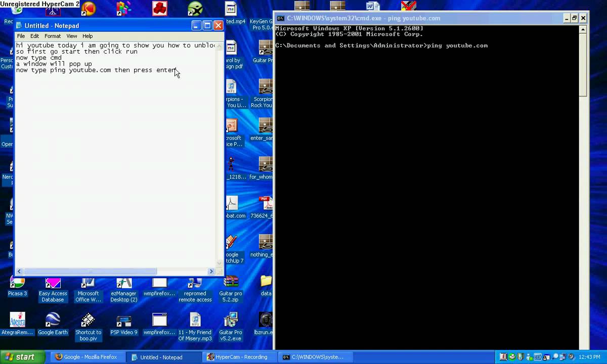This screenshot has height=364, width=607.
Task: Switch to C:\WINDOWS\syste... taskbar button
Action: [315, 357]
